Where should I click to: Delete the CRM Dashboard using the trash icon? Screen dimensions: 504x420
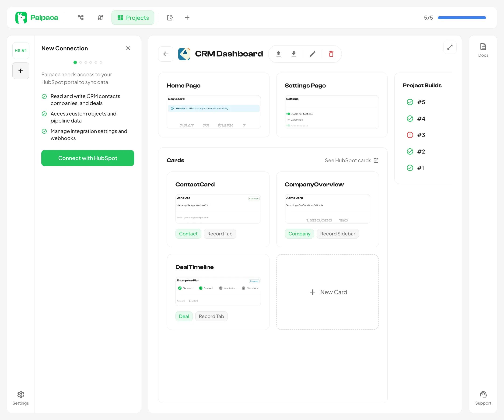tap(331, 54)
